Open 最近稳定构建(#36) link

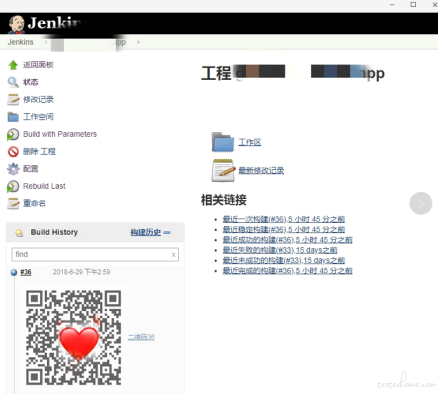click(284, 229)
